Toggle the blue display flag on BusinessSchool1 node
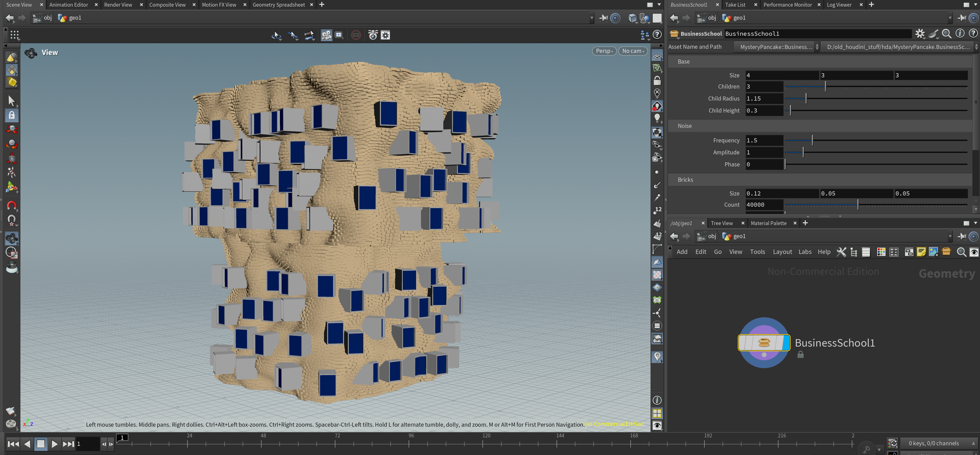 [x=786, y=342]
